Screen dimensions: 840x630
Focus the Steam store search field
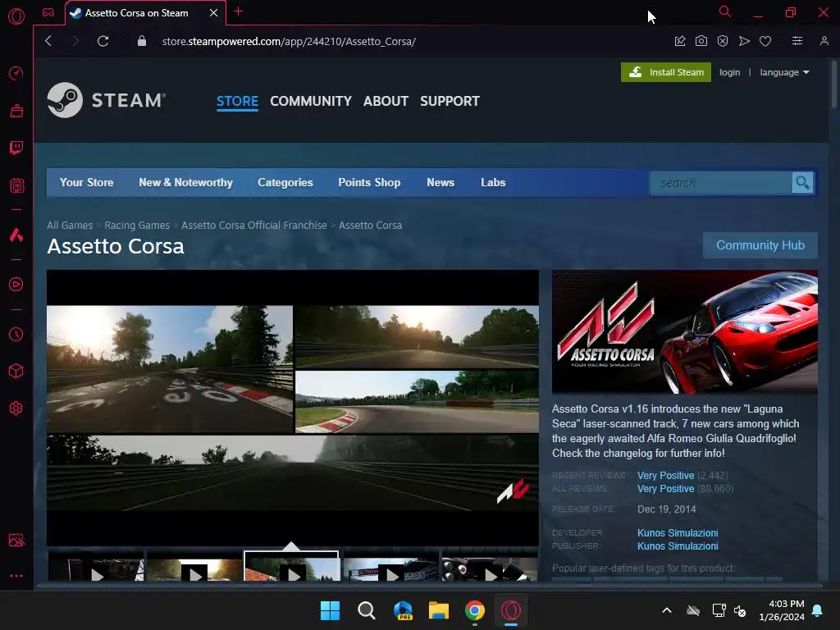[x=720, y=183]
